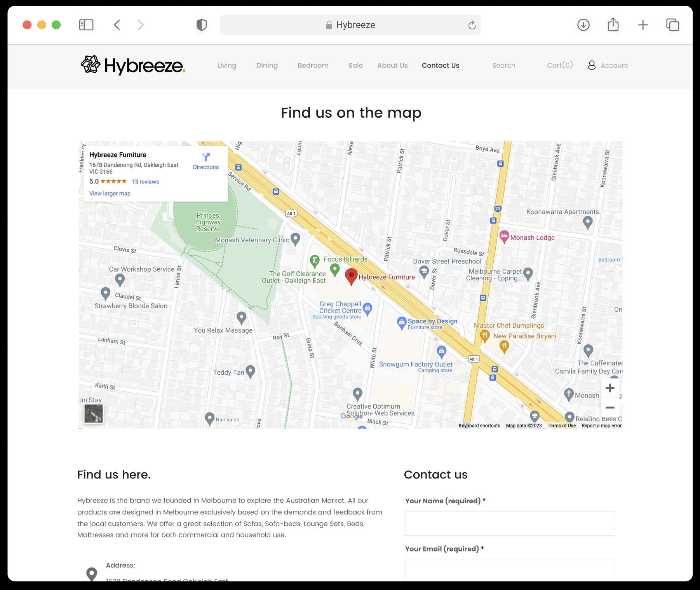Select the Contact Us nav item
Image resolution: width=700 pixels, height=590 pixels.
click(441, 65)
